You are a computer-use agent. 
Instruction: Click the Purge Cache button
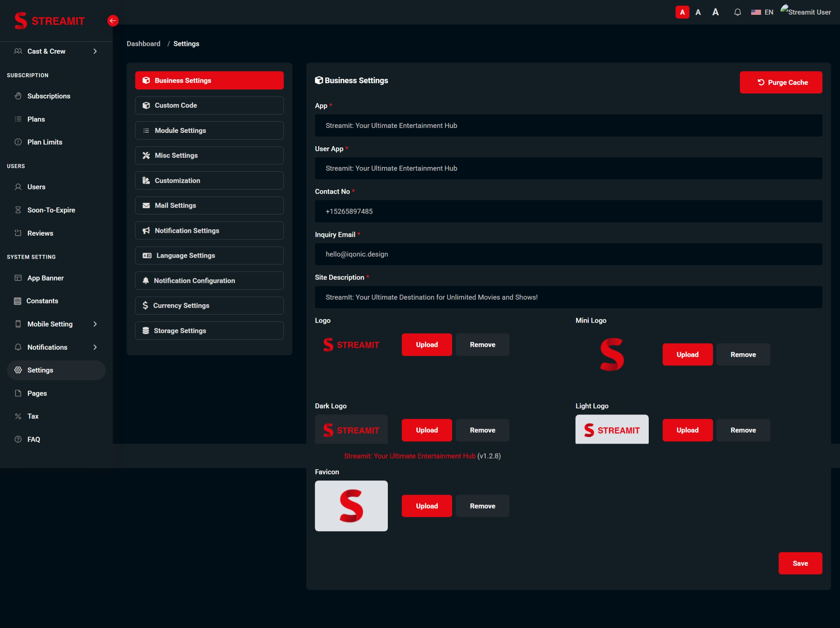point(781,82)
